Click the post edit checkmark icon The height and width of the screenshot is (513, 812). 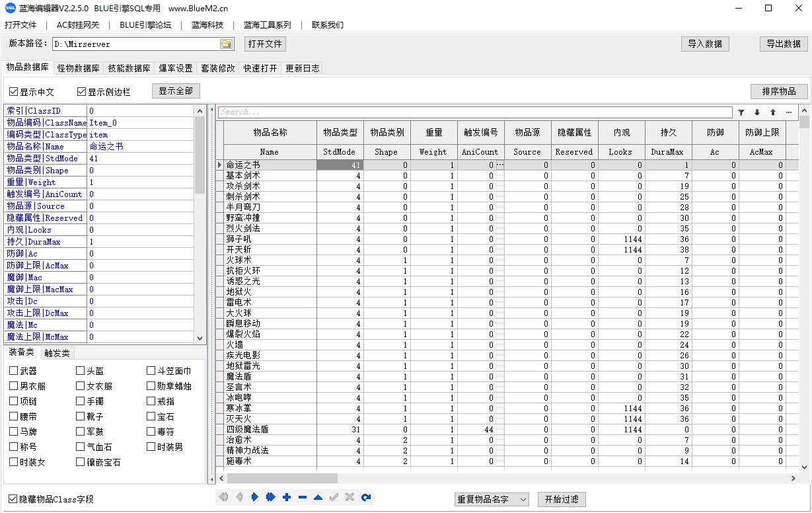334,497
